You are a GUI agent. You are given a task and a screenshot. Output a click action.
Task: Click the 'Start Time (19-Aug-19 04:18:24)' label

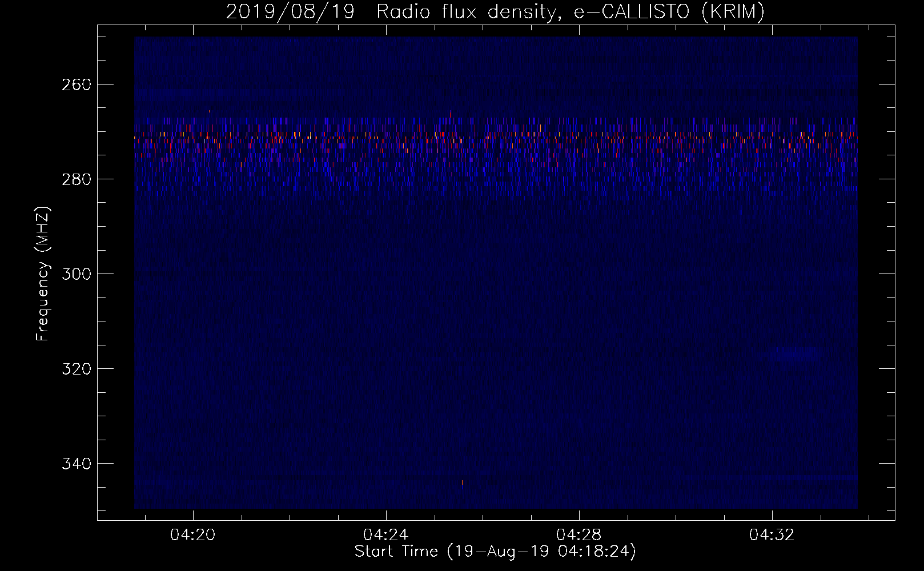[x=495, y=552]
